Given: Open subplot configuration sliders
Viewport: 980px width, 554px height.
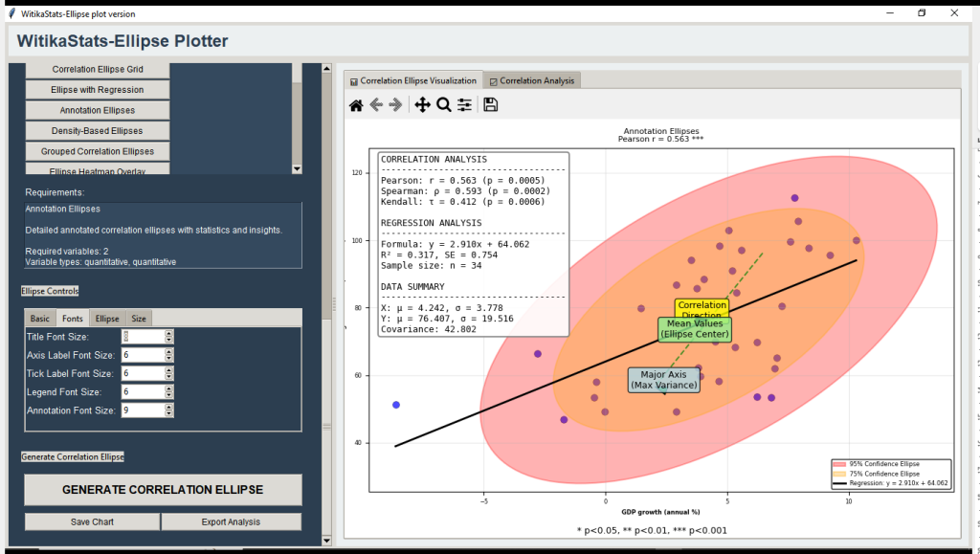Looking at the screenshot, I should pyautogui.click(x=464, y=105).
